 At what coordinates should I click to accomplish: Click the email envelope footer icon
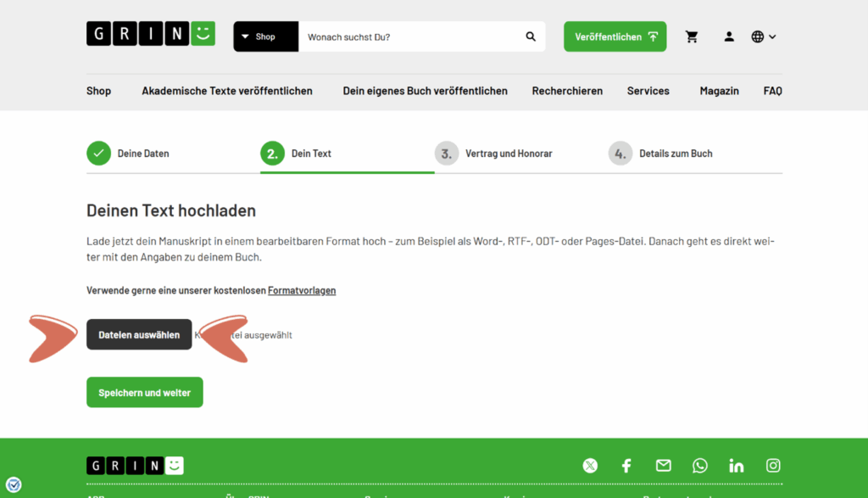click(x=663, y=466)
